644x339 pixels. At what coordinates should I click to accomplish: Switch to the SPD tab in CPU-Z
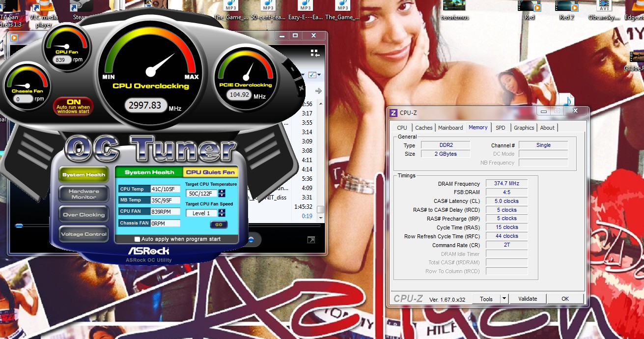coord(500,128)
